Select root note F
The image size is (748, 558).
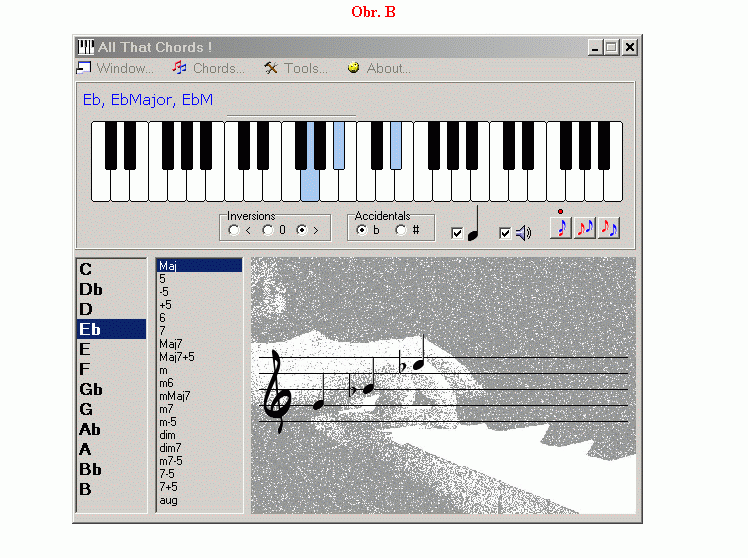[x=112, y=369]
